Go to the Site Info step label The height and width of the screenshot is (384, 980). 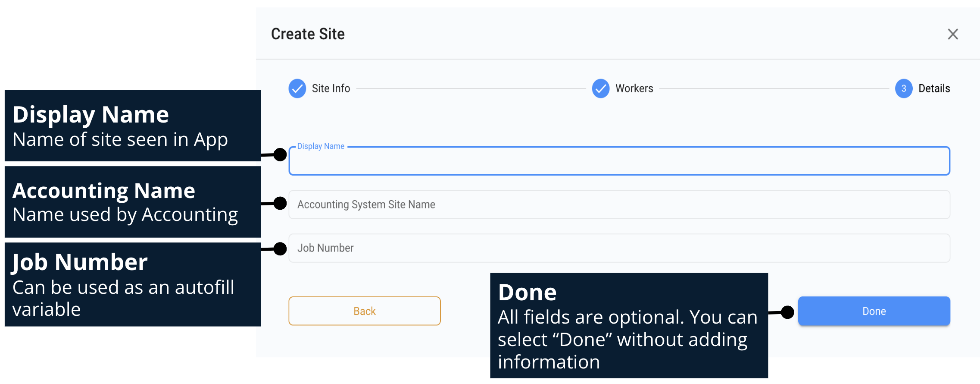[x=331, y=88]
